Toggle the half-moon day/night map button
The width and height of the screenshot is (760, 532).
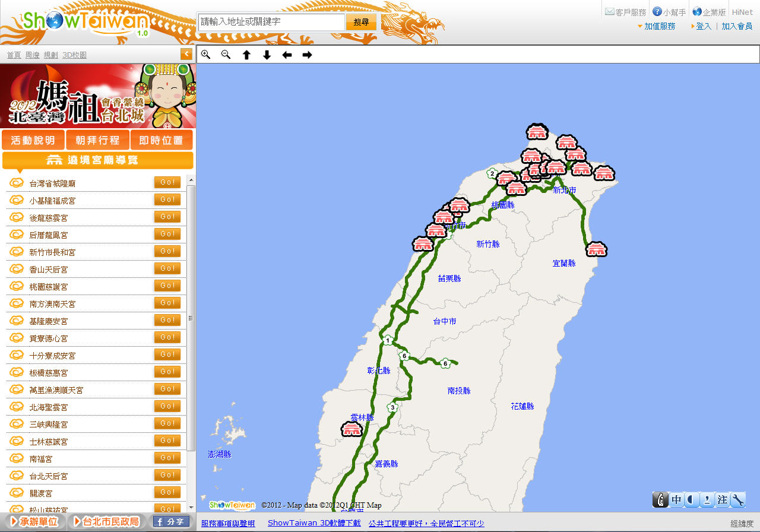point(691,500)
